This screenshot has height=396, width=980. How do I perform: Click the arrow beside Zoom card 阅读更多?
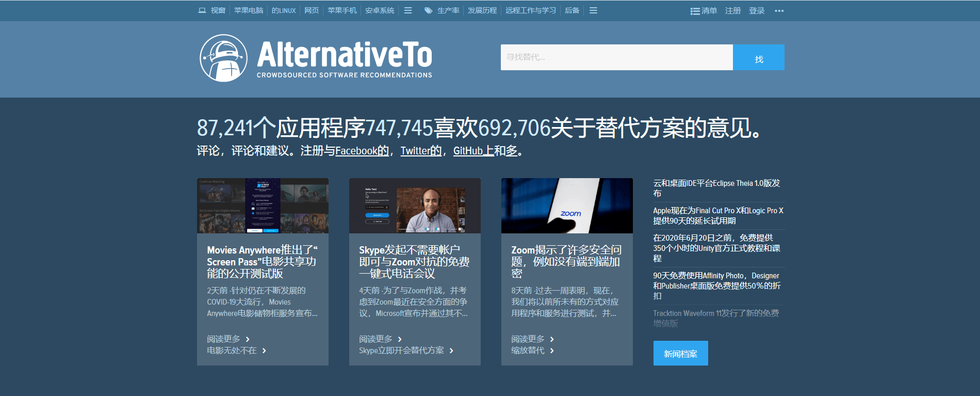pos(552,339)
